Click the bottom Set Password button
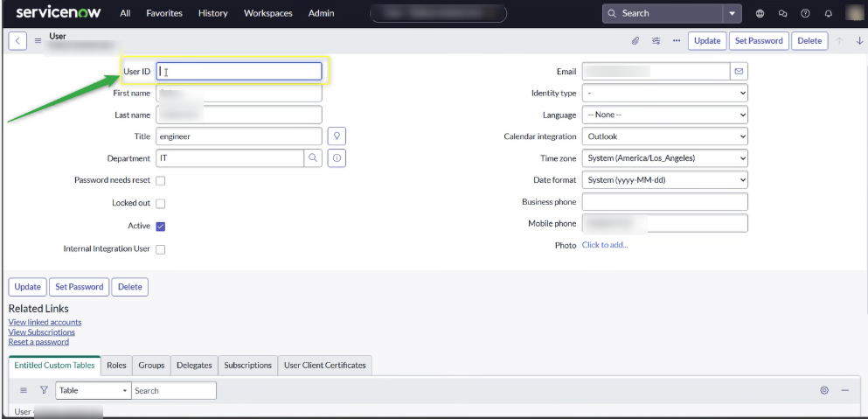The height and width of the screenshot is (419, 868). 80,287
